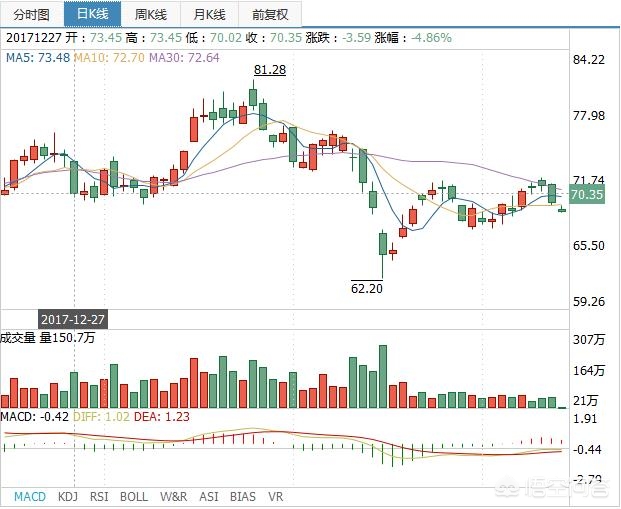Show the BOLL indicator
Image resolution: width=621 pixels, height=509 pixels.
pos(134,497)
